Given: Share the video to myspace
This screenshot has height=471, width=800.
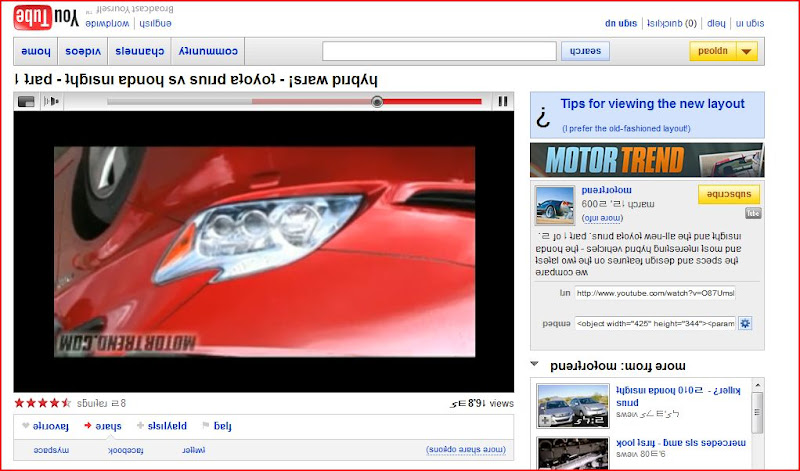Looking at the screenshot, I should [x=51, y=450].
